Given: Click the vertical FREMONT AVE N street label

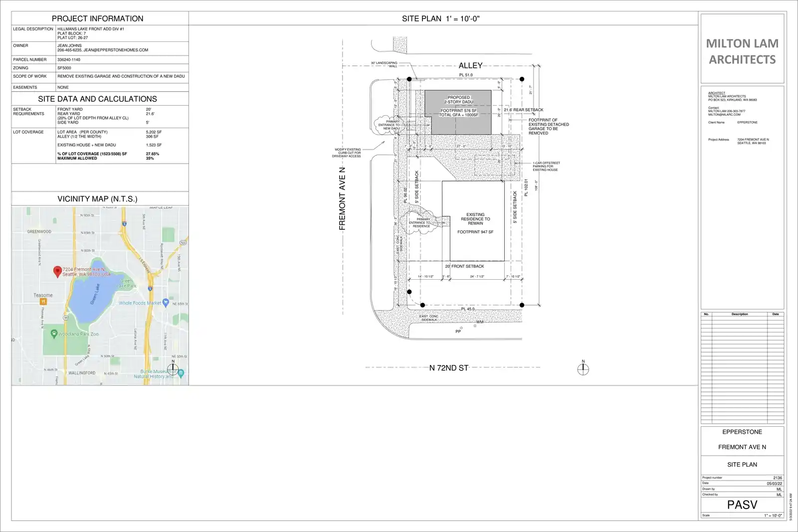Looking at the screenshot, I should pos(342,198).
